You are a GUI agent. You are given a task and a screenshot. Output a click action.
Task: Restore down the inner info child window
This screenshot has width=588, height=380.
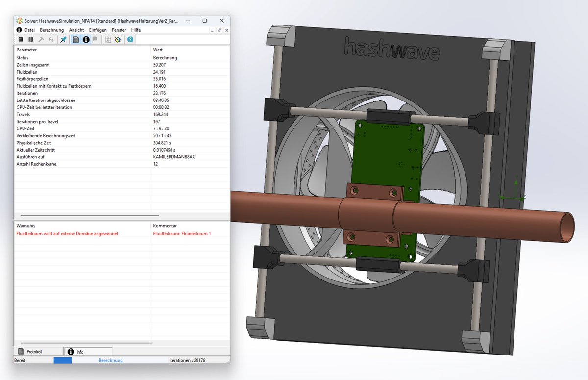(x=219, y=30)
